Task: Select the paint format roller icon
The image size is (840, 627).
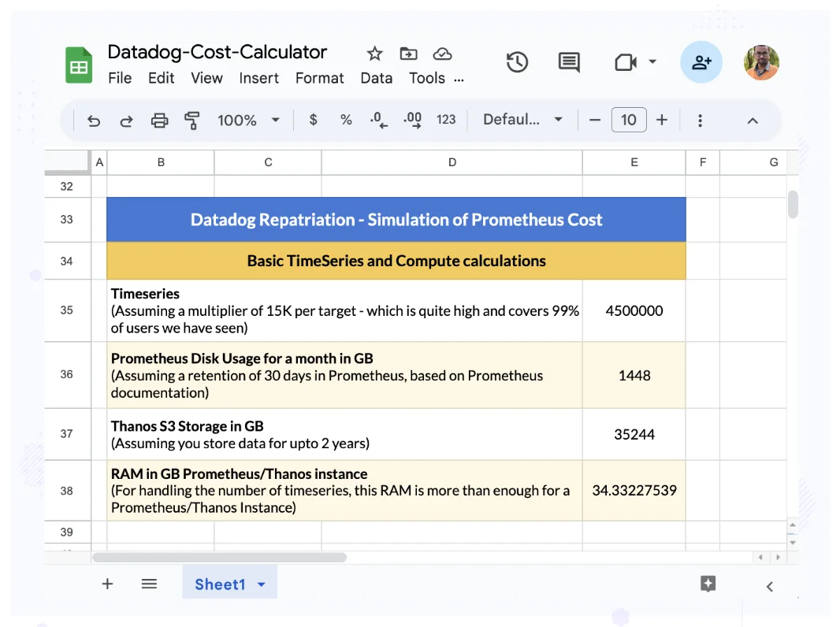Action: pos(191,121)
